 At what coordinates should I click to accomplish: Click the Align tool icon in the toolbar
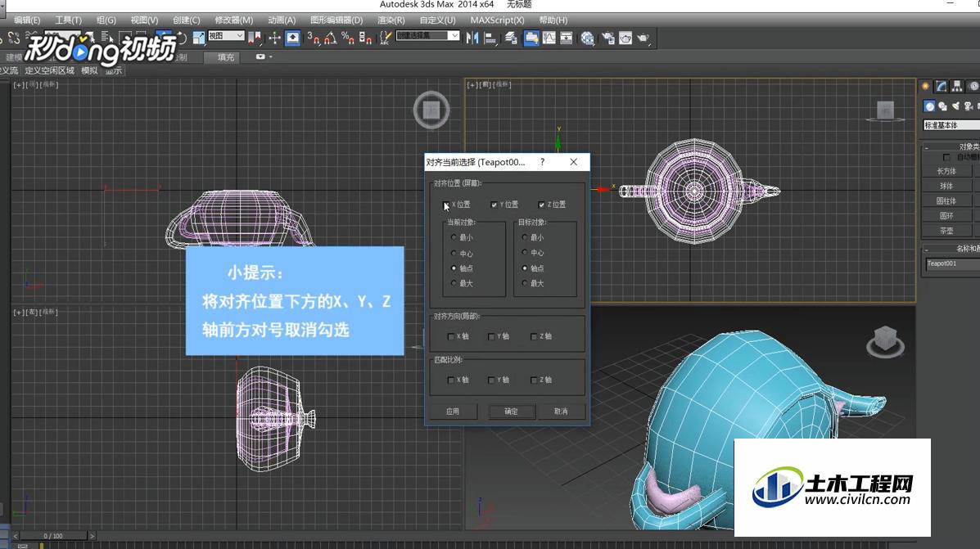tap(490, 38)
